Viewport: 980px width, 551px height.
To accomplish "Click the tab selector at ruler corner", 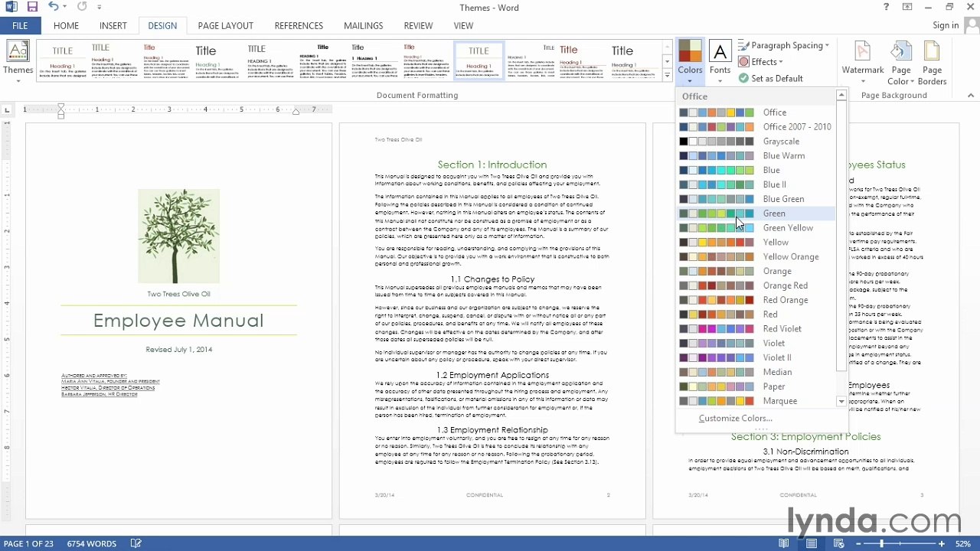I will click(7, 110).
